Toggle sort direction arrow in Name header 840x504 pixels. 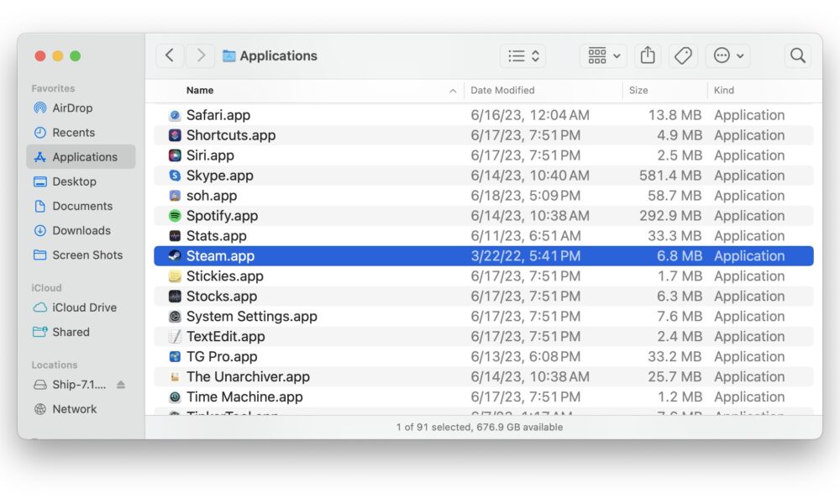453,91
